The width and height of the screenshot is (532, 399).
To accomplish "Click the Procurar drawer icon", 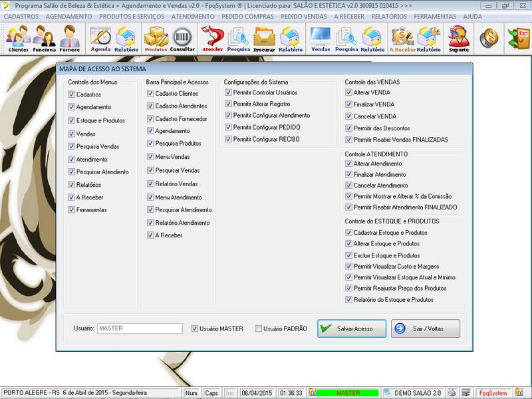I will click(x=264, y=39).
